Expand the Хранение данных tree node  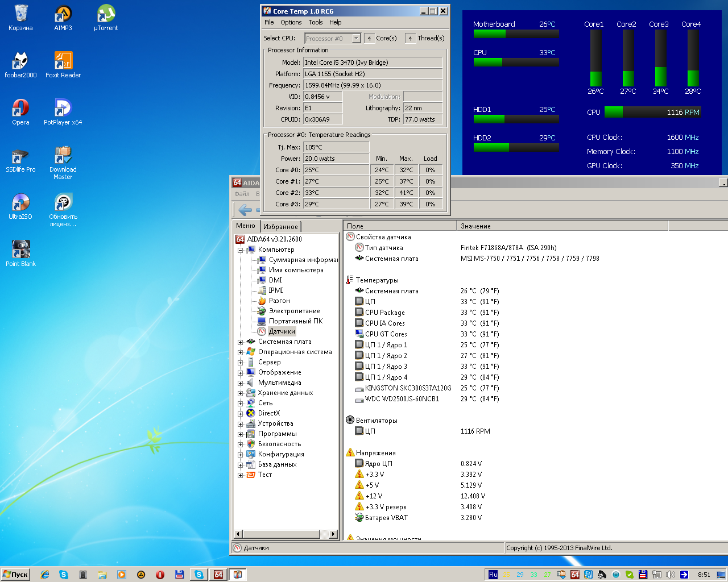click(241, 393)
